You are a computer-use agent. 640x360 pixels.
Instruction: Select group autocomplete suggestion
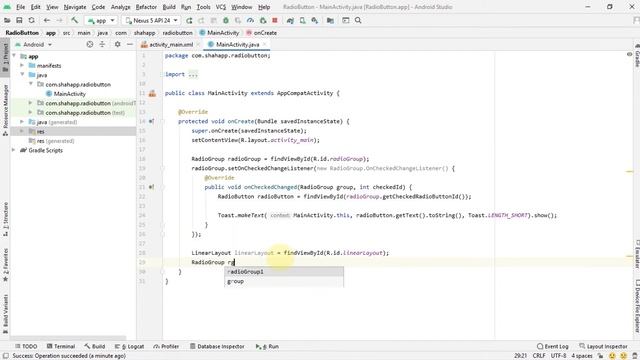(x=284, y=281)
